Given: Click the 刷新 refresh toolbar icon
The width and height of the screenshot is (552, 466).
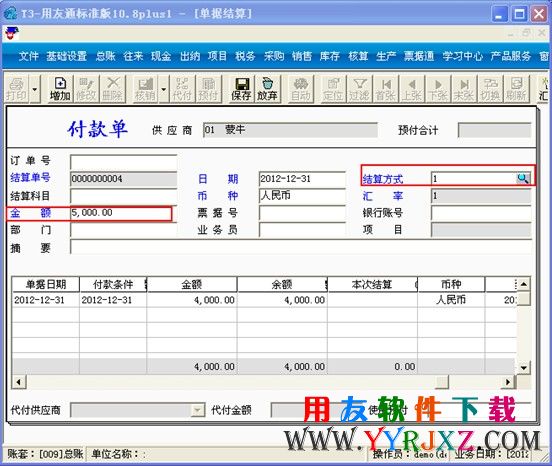Looking at the screenshot, I should point(516,89).
